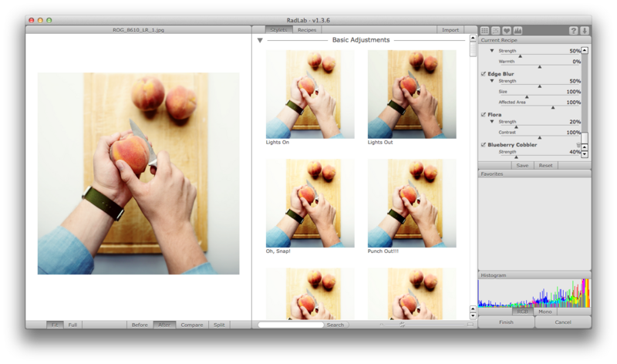The height and width of the screenshot is (364, 617).
Task: Click the heart favorites icon
Action: (x=507, y=30)
